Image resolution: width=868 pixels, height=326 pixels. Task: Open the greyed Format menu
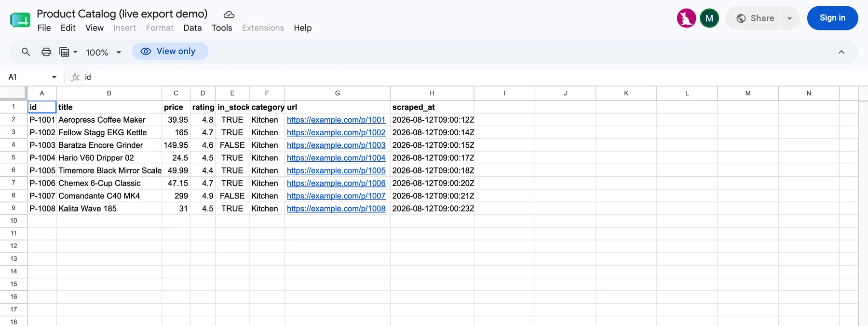click(160, 28)
